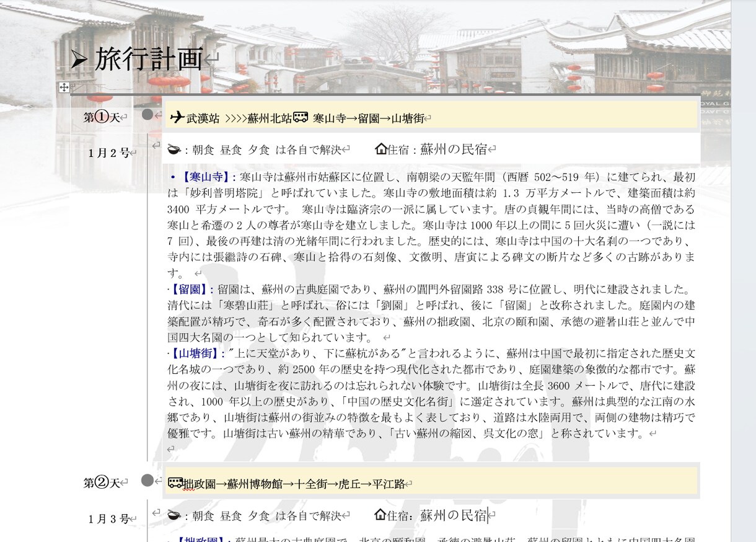The image size is (756, 542).
Task: Click 虎丘 in day two route
Action: (x=349, y=484)
